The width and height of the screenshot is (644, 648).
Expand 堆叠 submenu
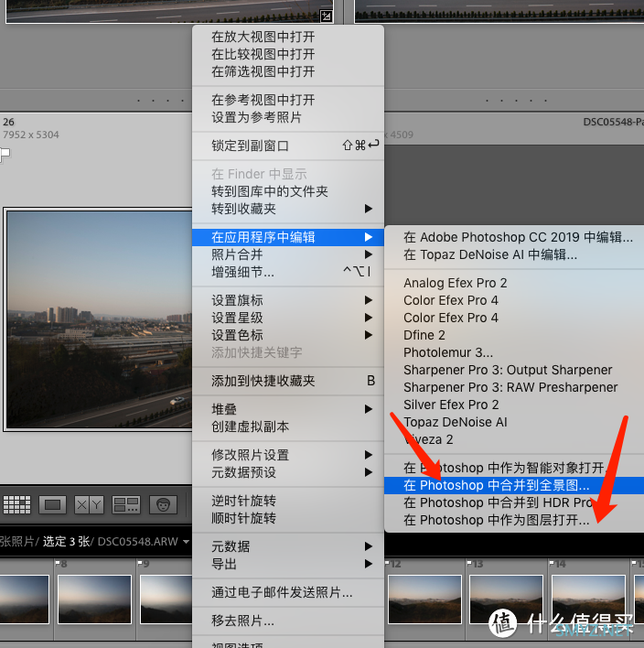click(x=288, y=409)
